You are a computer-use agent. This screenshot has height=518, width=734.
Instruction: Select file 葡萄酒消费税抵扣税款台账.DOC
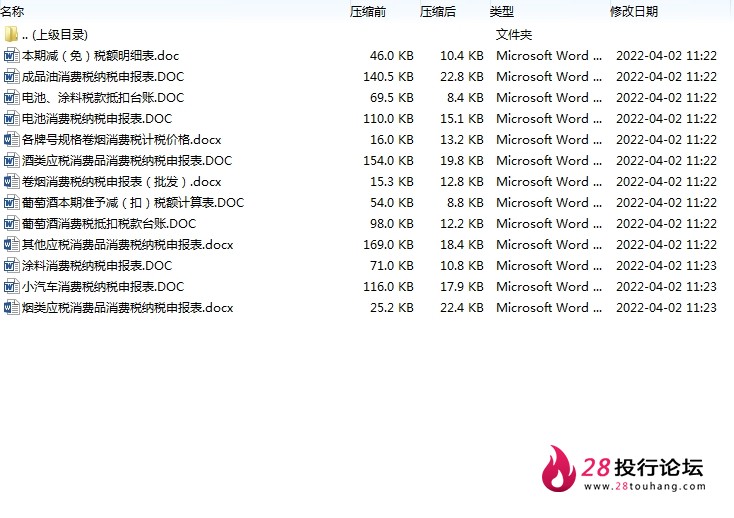pyautogui.click(x=109, y=224)
